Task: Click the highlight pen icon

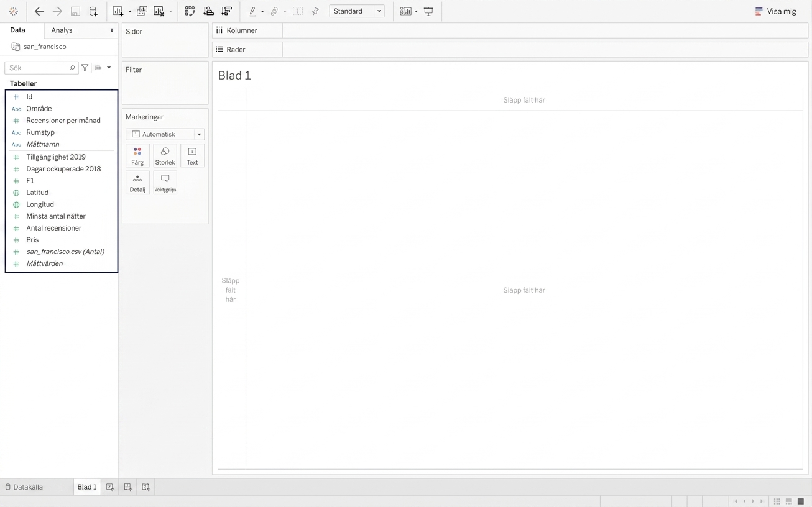Action: point(252,11)
